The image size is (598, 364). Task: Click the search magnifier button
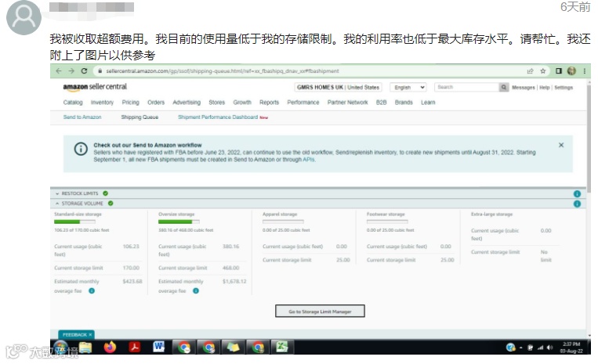point(504,87)
